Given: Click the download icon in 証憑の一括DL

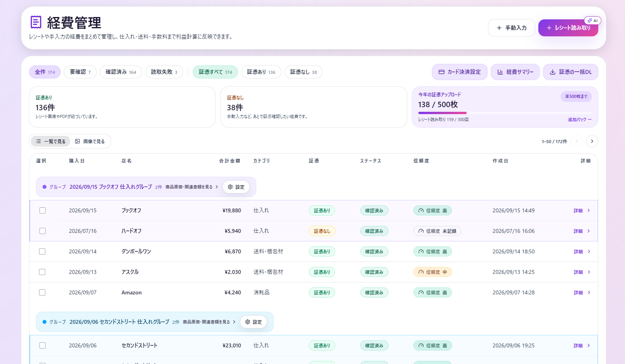Looking at the screenshot, I should [x=553, y=72].
